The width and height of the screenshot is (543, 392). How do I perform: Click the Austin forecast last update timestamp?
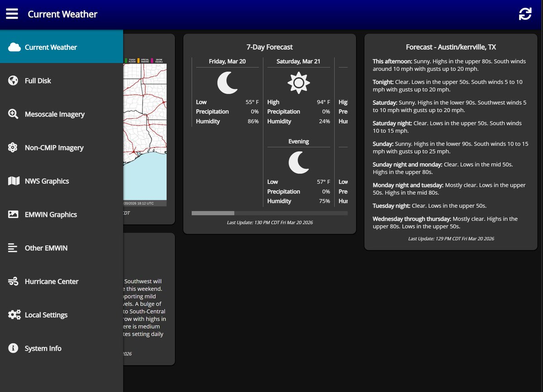pyautogui.click(x=451, y=238)
